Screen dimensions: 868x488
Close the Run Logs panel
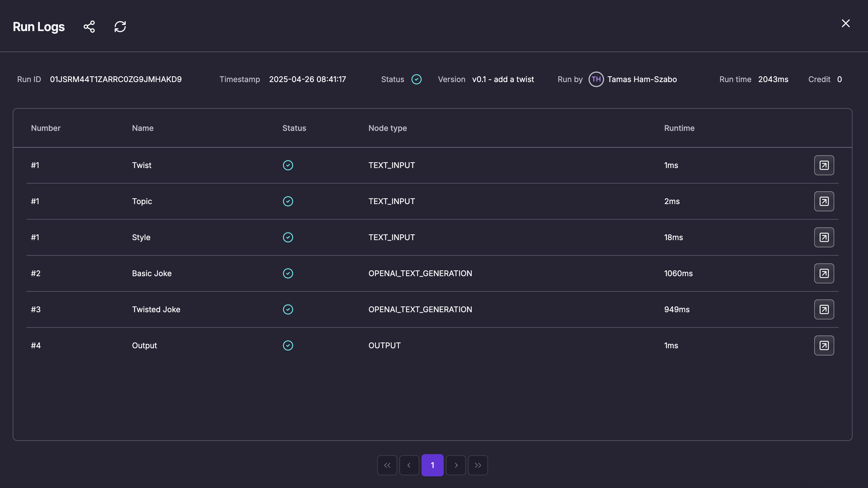(845, 23)
